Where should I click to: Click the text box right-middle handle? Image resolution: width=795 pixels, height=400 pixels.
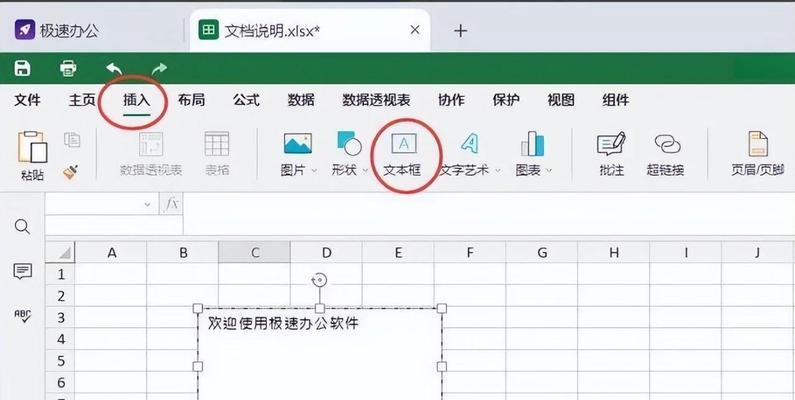click(x=442, y=366)
